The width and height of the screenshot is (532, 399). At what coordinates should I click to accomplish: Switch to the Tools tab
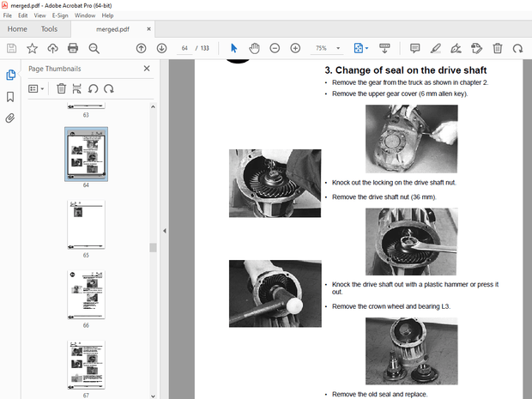pos(49,29)
